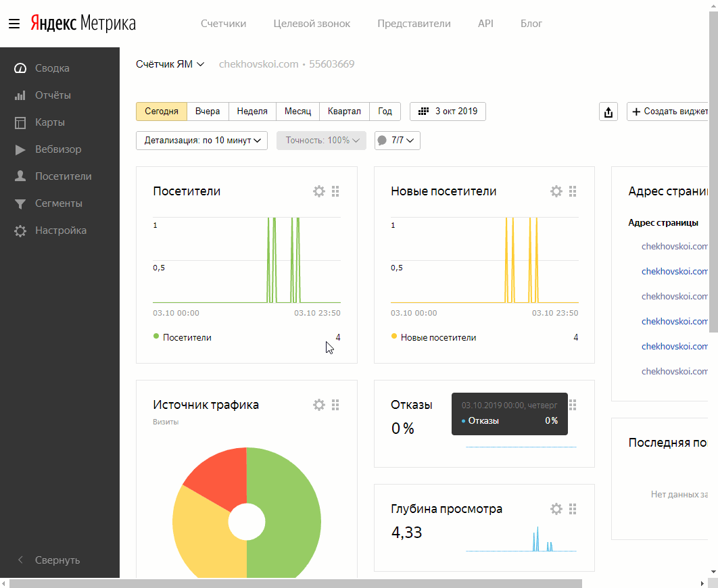The image size is (718, 588).
Task: Toggle the yellow Новые посетители legend marker
Action: coord(393,337)
